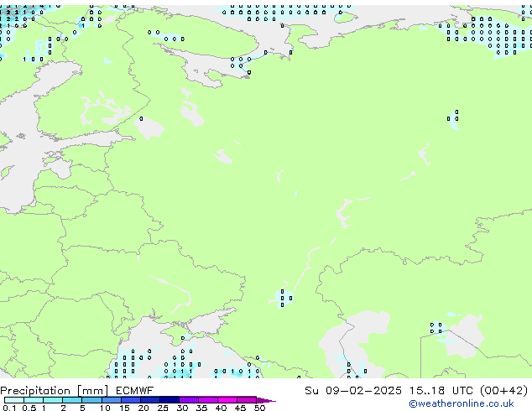
Task: Click the '[mm]' unit label
Action: (x=92, y=391)
